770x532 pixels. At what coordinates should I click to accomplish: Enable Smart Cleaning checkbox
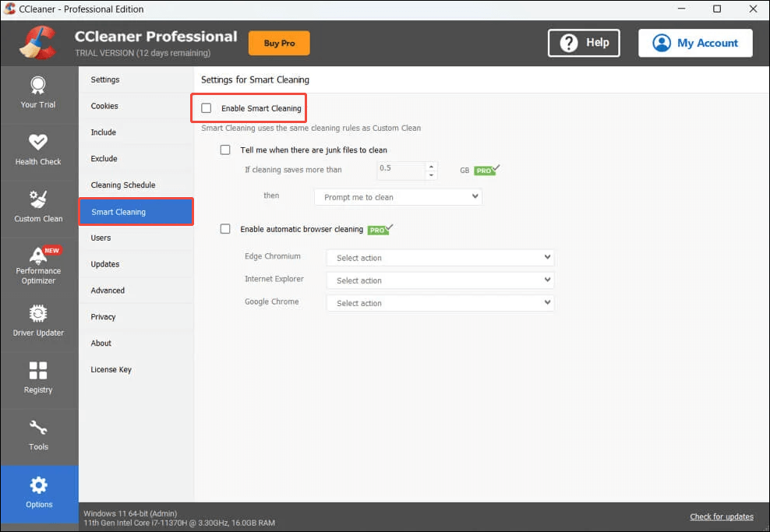207,108
